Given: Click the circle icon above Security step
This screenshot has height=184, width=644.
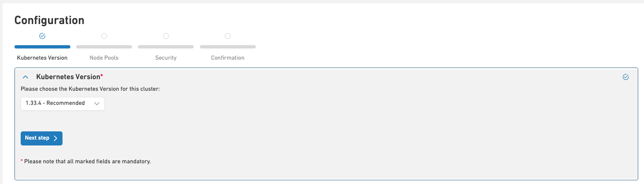Looking at the screenshot, I should [166, 36].
